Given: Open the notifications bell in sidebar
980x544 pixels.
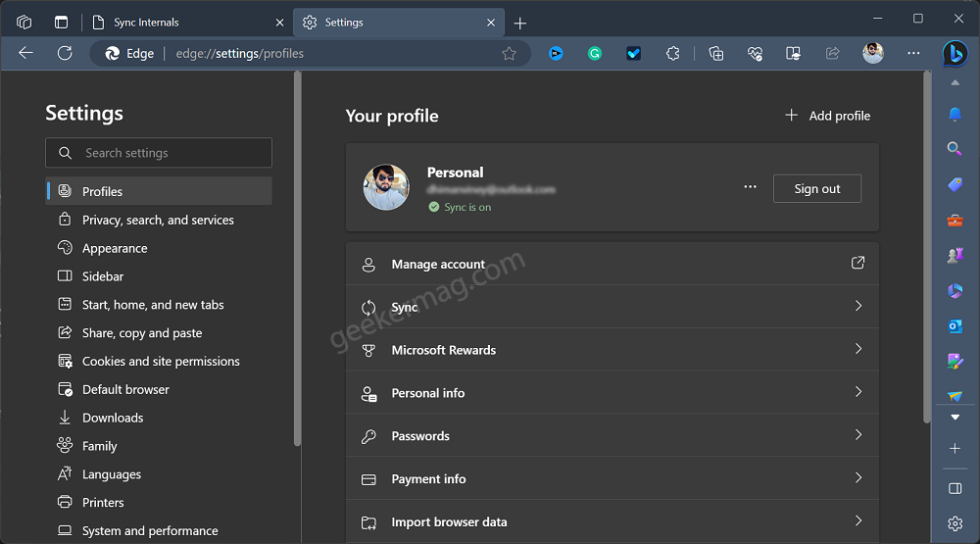Looking at the screenshot, I should [955, 114].
